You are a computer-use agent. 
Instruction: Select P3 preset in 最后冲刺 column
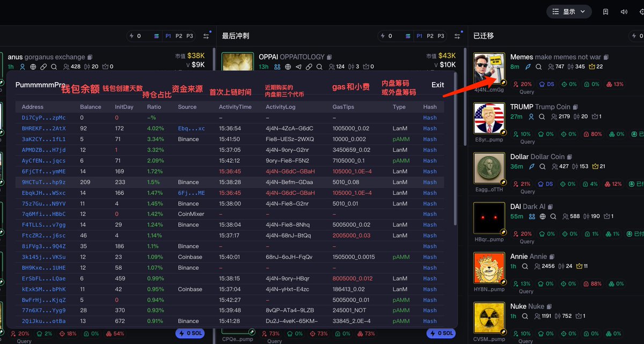[x=441, y=36]
